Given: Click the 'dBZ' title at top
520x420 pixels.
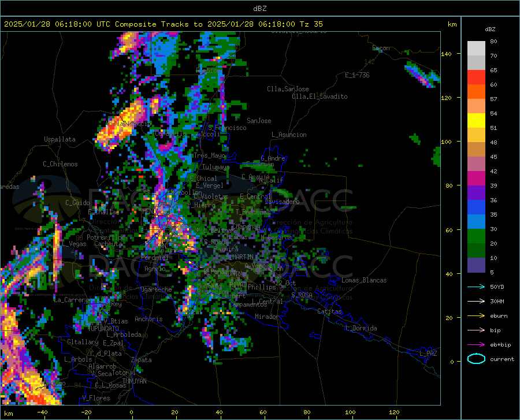Looking at the screenshot, I should [x=259, y=9].
